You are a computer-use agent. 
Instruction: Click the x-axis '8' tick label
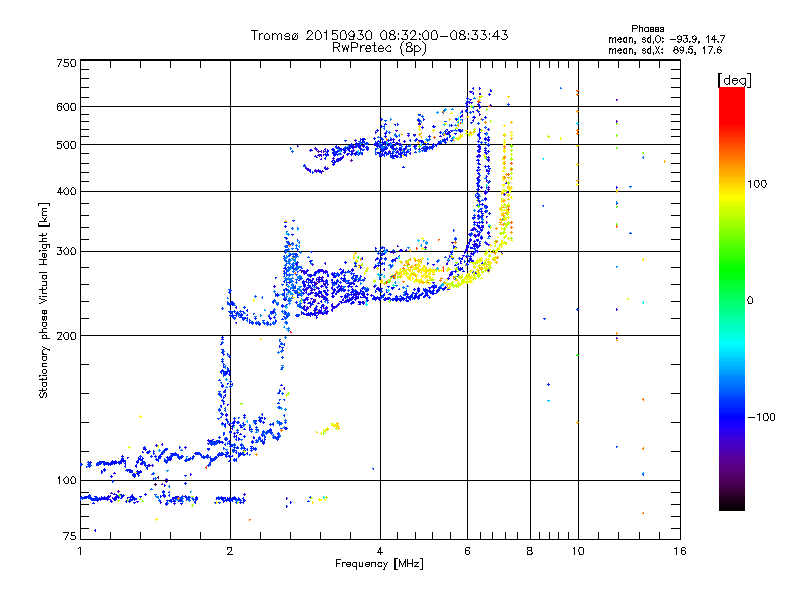[x=530, y=551]
